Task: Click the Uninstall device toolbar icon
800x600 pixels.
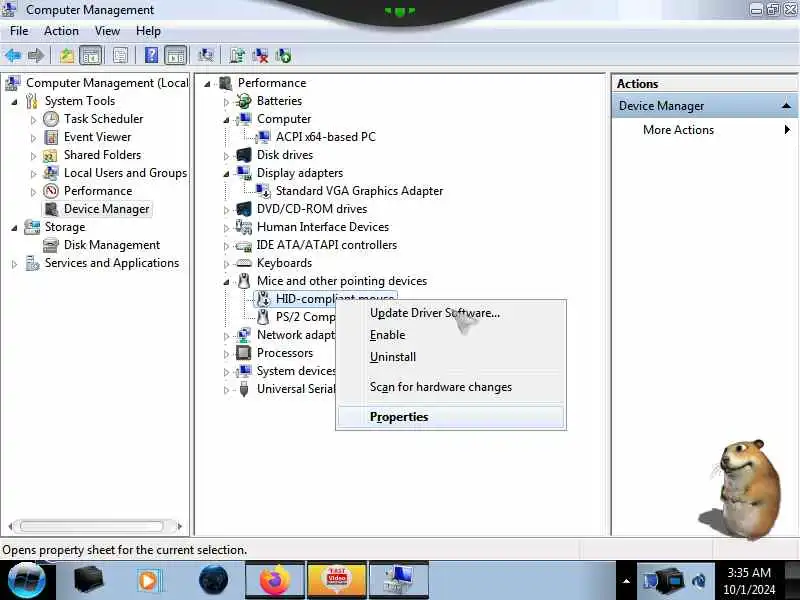Action: point(260,55)
